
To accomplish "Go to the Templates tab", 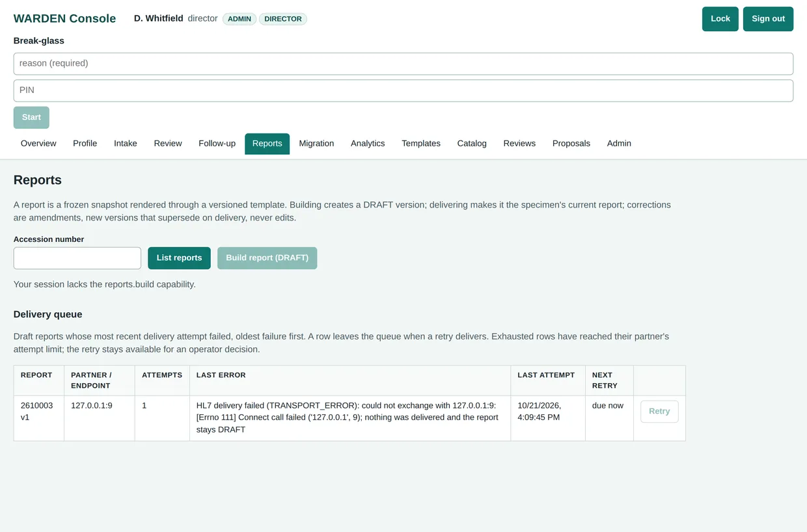I will [421, 144].
